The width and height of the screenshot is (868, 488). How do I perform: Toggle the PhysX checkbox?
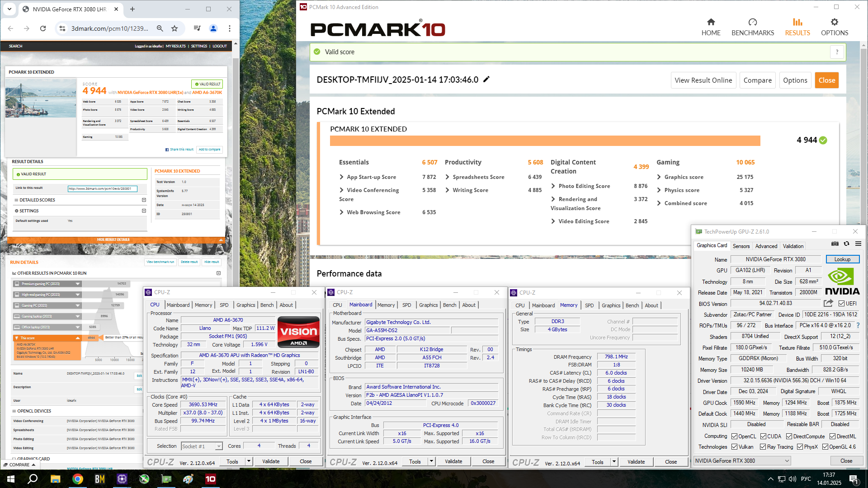pos(800,447)
